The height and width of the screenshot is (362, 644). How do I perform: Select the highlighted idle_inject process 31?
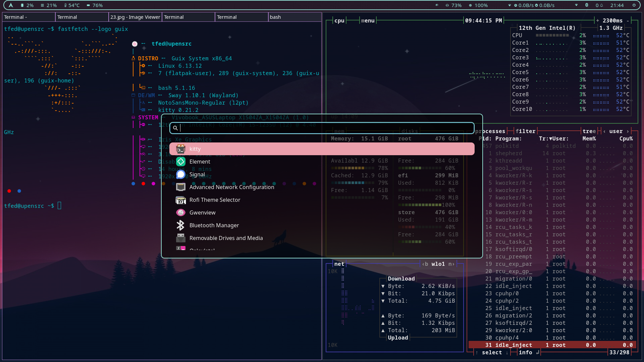[x=552, y=345]
